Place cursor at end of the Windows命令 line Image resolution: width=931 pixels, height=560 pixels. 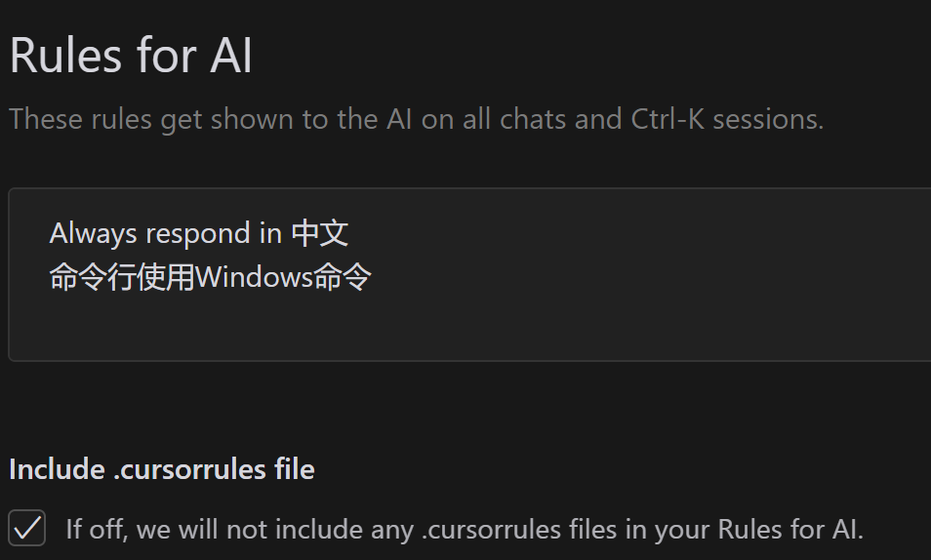tap(373, 277)
